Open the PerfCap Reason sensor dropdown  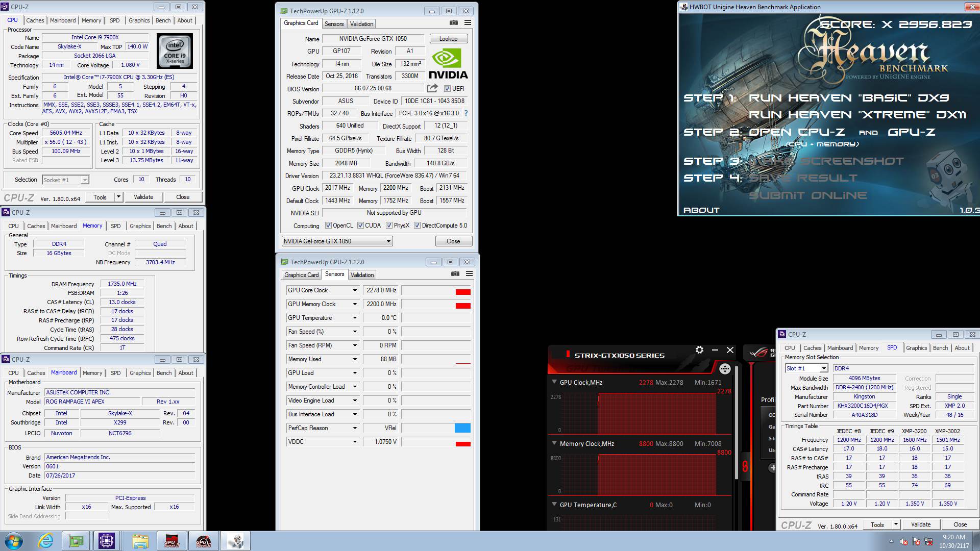(355, 428)
